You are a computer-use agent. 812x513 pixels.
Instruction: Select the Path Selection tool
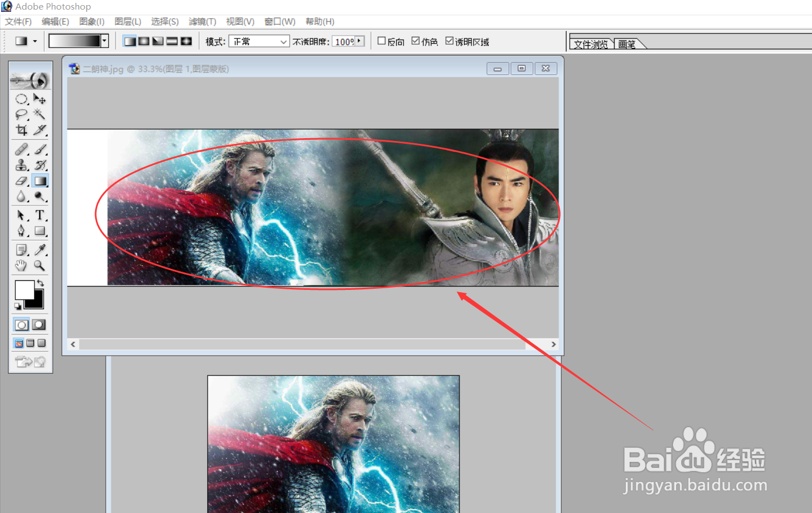(22, 215)
